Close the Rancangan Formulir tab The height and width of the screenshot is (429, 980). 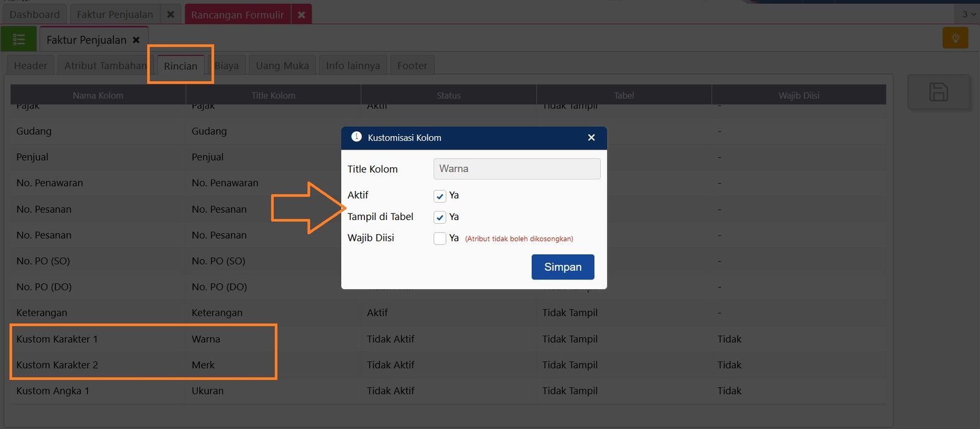[x=301, y=15]
